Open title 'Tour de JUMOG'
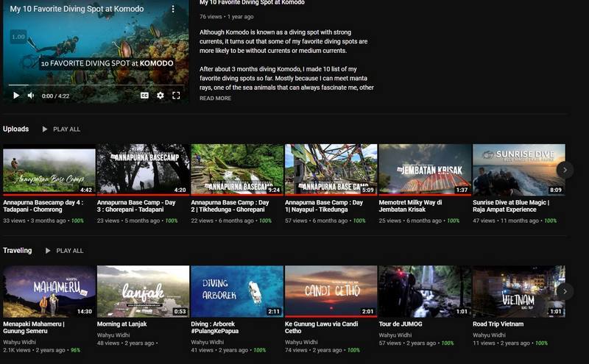Image resolution: width=589 pixels, height=364 pixels. [x=401, y=324]
